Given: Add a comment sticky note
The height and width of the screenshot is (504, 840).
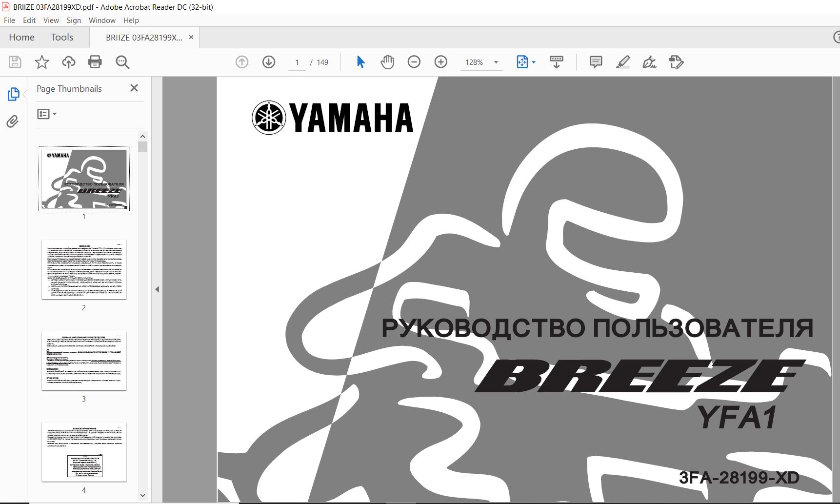Looking at the screenshot, I should (x=596, y=62).
